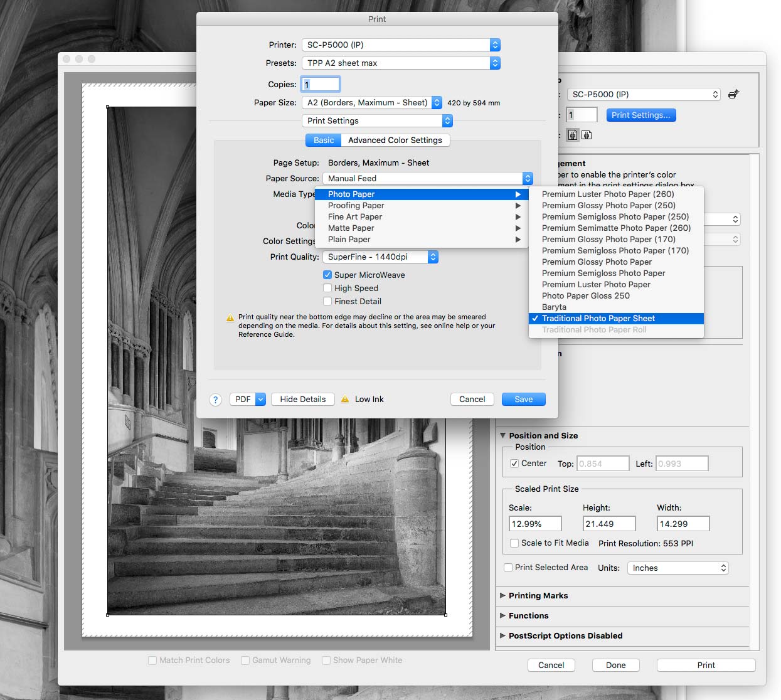Enable Match Print Colors checkbox
Image resolution: width=781 pixels, height=700 pixels.
pos(152,660)
